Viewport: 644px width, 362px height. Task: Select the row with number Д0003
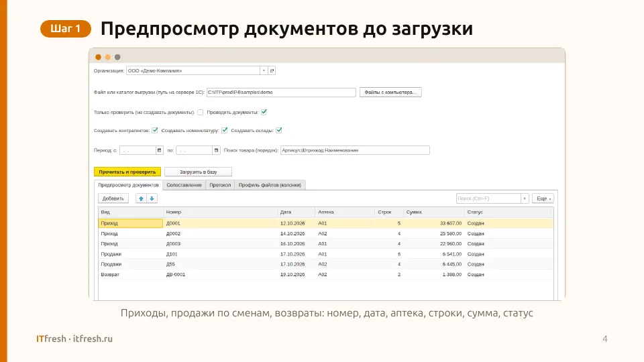click(326, 244)
